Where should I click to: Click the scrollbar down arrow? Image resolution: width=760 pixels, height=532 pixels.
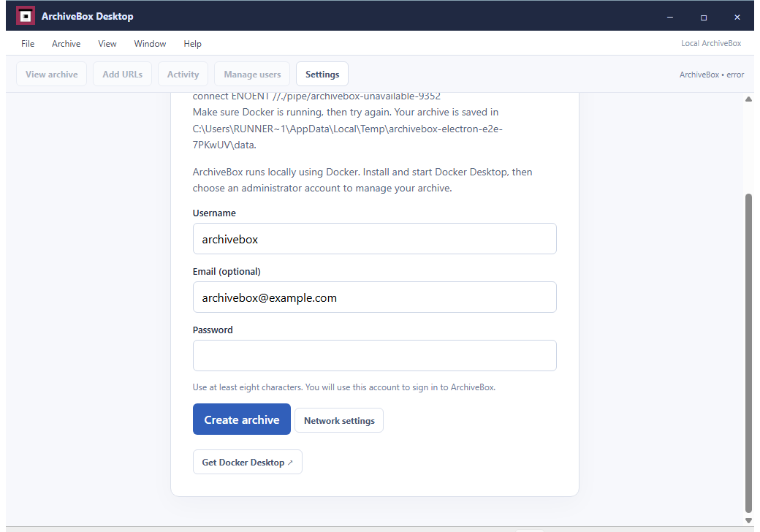tap(748, 520)
